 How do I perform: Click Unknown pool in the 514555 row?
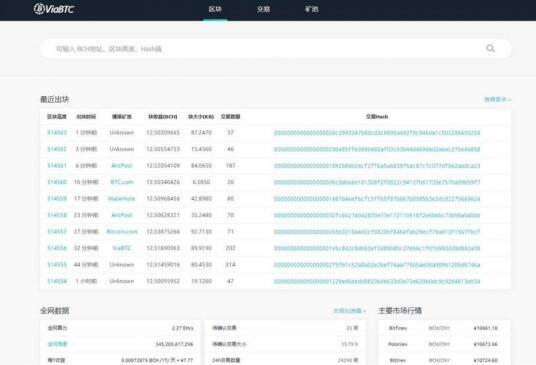(x=122, y=265)
